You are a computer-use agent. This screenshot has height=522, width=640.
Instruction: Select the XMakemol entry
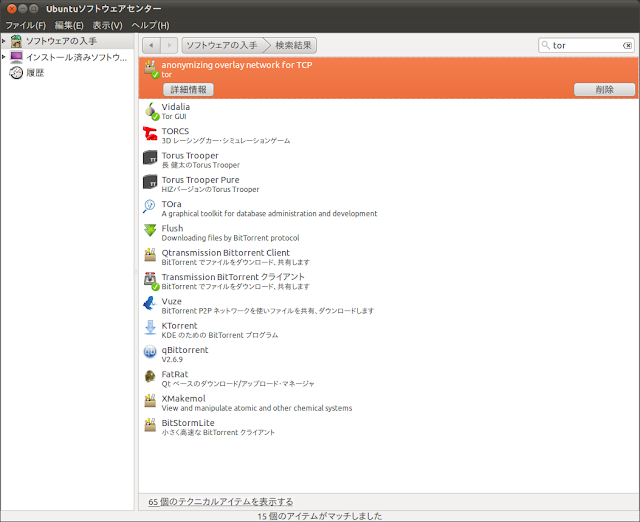[x=389, y=402]
